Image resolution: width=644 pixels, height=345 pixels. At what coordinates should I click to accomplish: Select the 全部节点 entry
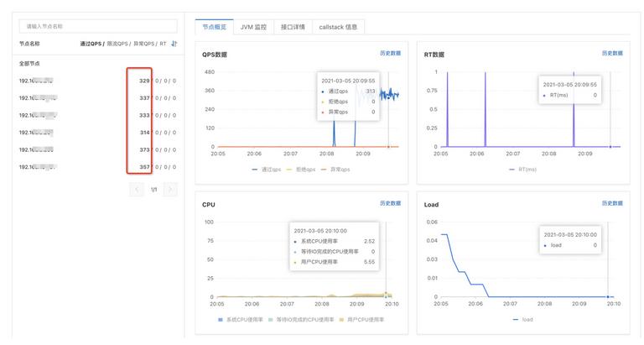click(29, 64)
